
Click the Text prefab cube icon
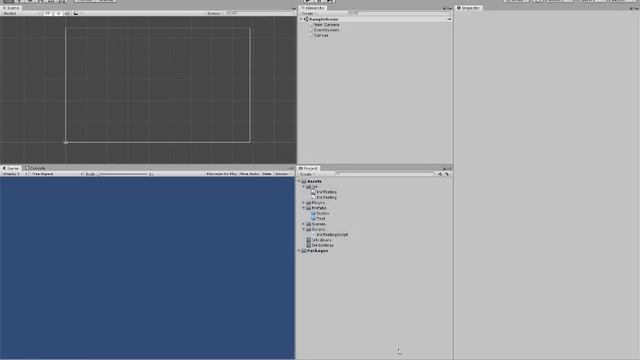click(313, 219)
